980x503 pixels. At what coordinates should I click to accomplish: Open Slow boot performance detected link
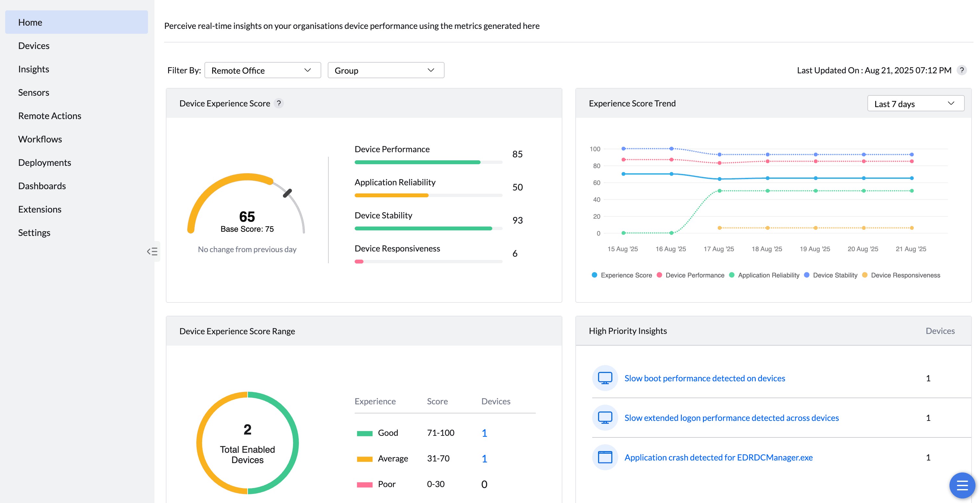coord(704,378)
